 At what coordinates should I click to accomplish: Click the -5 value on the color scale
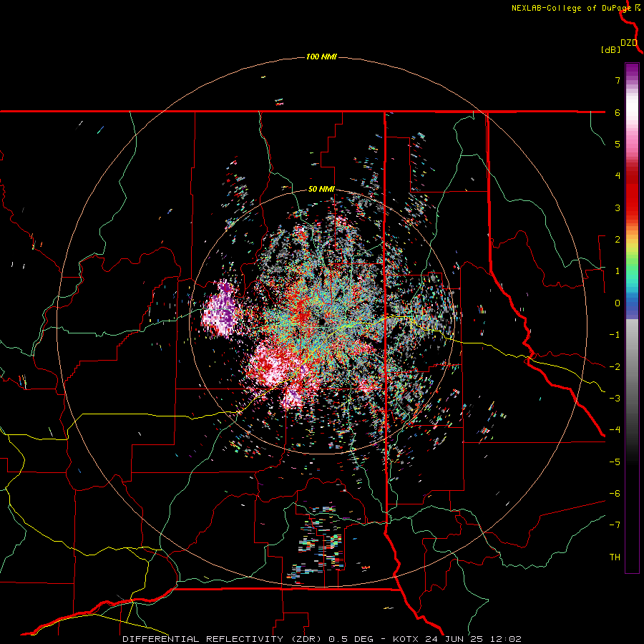point(615,462)
